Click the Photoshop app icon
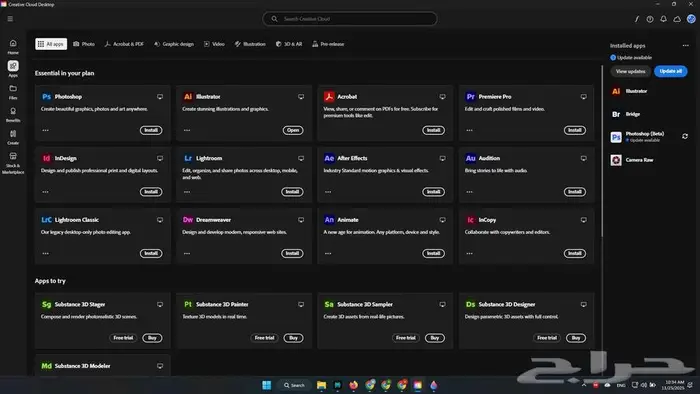The width and height of the screenshot is (700, 394). pos(46,96)
